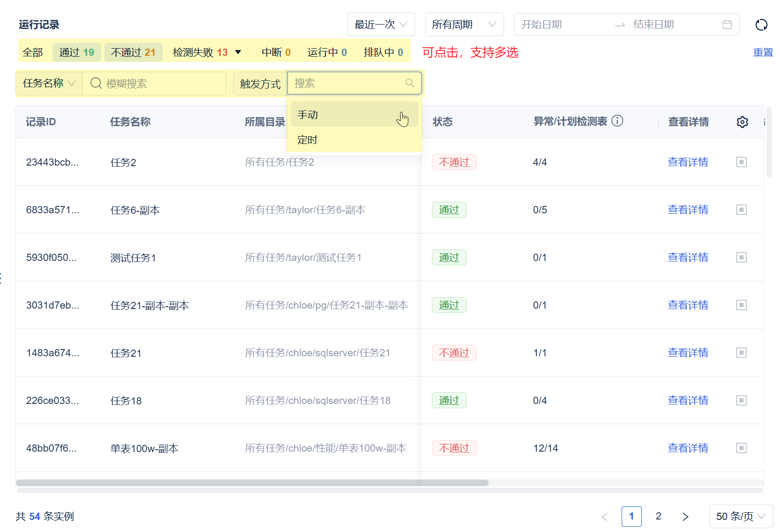Click the vertical table scrollbar
This screenshot has height=532, width=780.
[x=769, y=143]
